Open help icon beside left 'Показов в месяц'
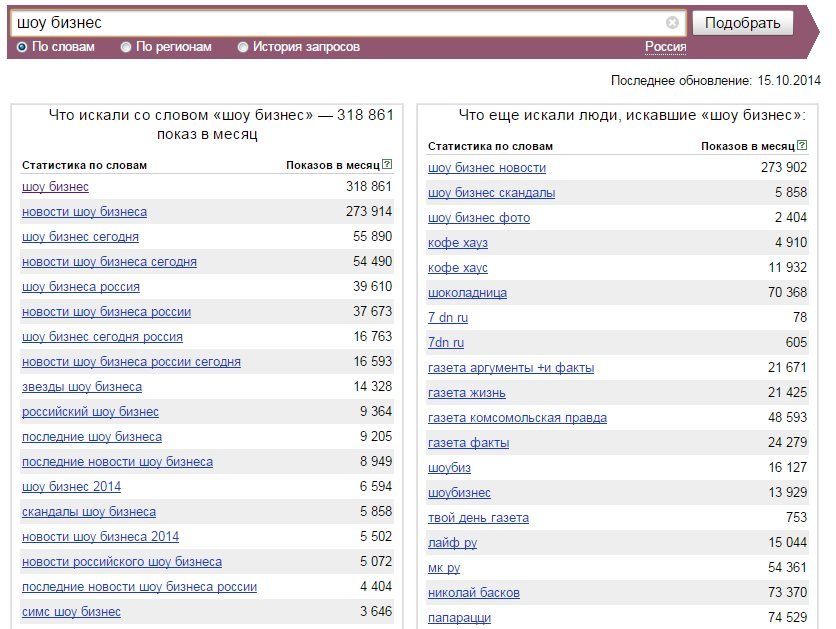Screen dimensions: 836x629 (x=388, y=164)
